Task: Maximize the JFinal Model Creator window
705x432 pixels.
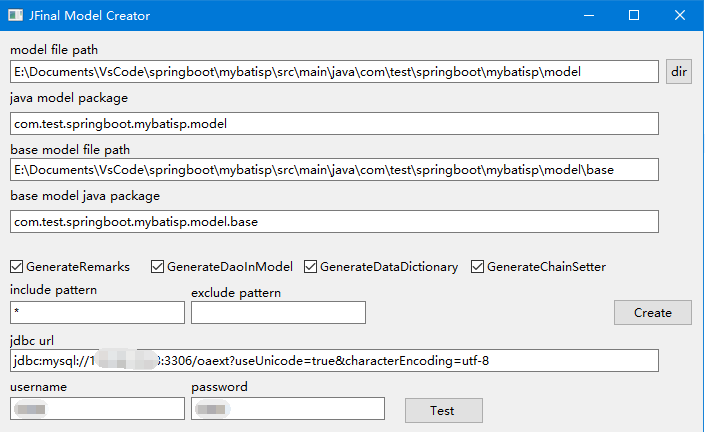Action: [634, 15]
